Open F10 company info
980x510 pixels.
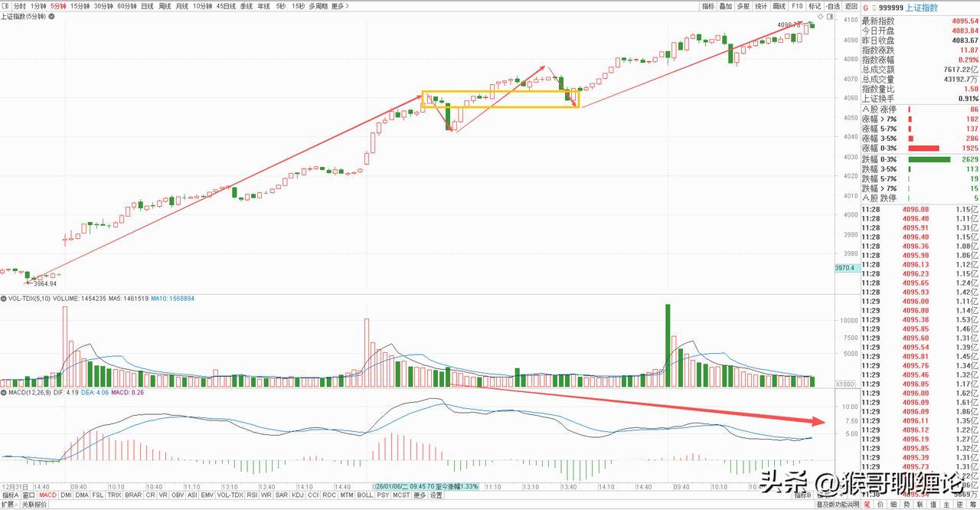tap(797, 6)
